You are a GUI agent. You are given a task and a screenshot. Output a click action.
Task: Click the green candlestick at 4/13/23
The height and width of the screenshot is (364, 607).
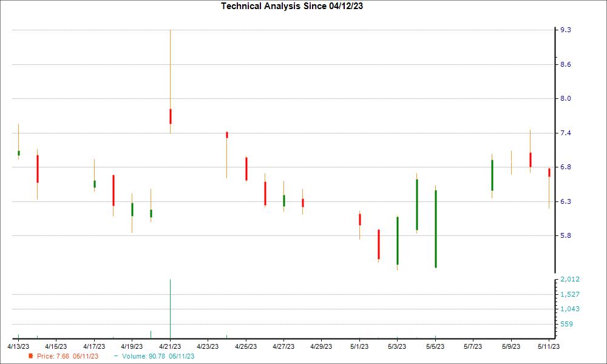tap(19, 153)
